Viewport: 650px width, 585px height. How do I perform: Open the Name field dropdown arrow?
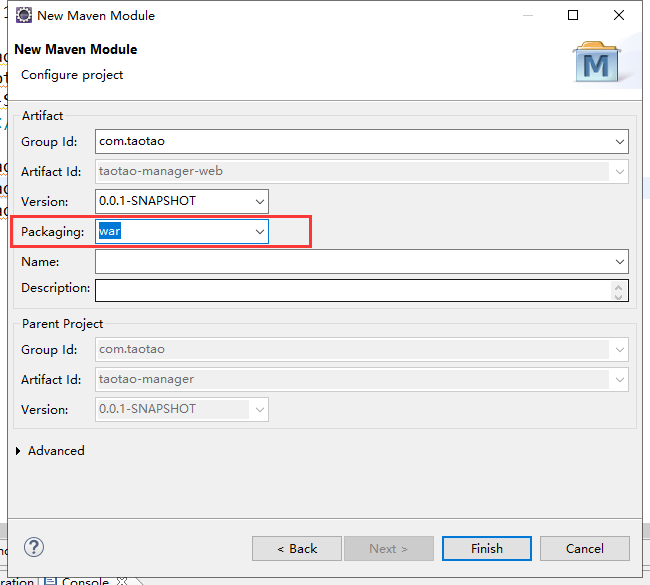tap(620, 262)
